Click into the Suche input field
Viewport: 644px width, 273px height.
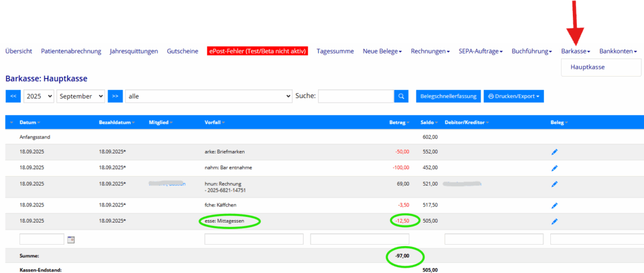point(355,96)
